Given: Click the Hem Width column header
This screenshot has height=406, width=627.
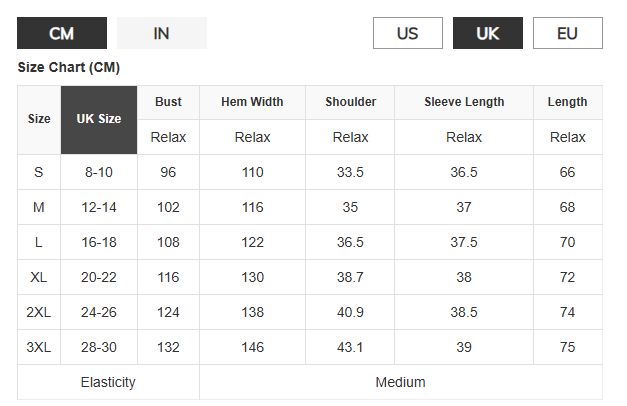Looking at the screenshot, I should pos(252,102).
